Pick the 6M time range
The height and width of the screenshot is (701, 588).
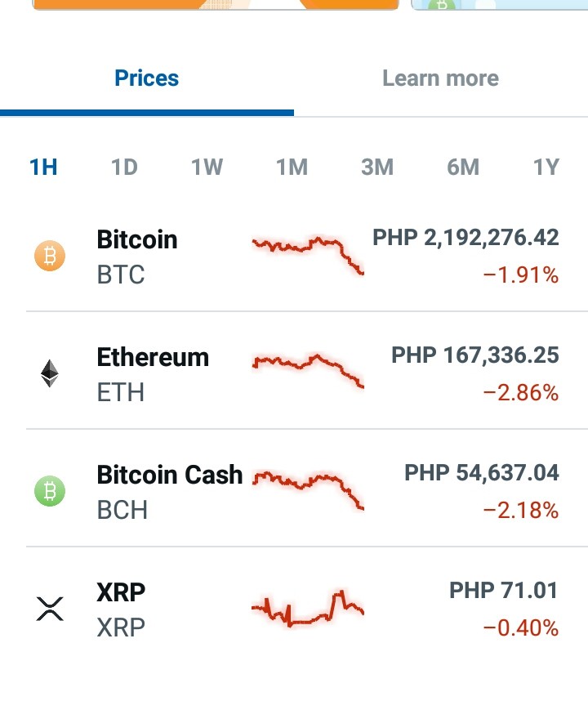[x=463, y=167]
